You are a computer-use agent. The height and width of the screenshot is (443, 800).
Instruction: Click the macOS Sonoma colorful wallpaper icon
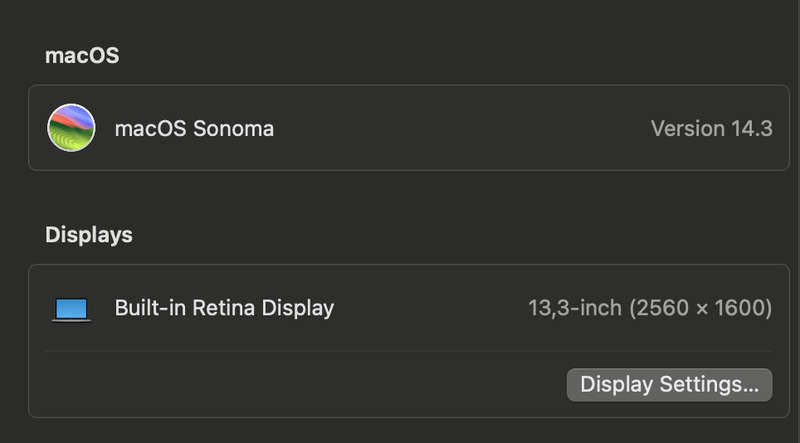(71, 128)
